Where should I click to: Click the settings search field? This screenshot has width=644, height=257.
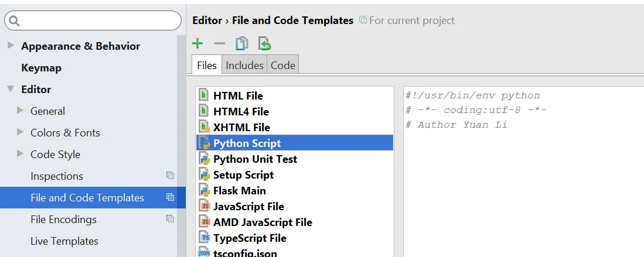(97, 20)
